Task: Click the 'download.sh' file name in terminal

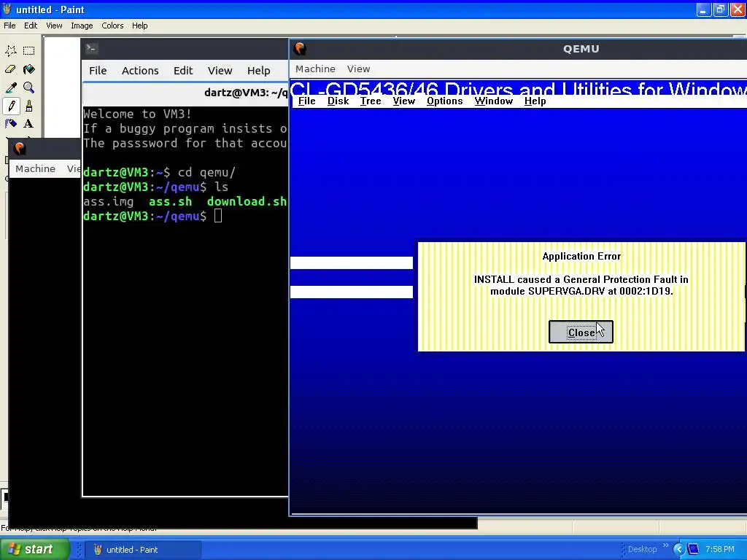Action: [247, 201]
